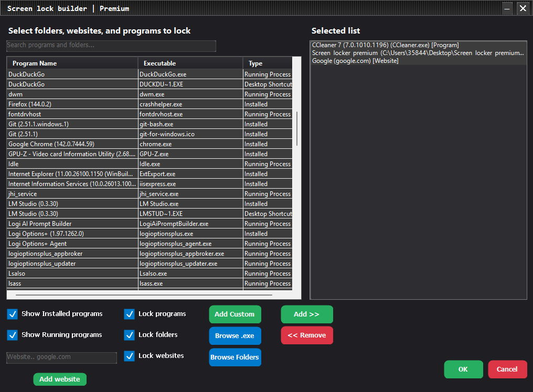Uncheck the Lock programs option
The image size is (533, 392).
[129, 314]
